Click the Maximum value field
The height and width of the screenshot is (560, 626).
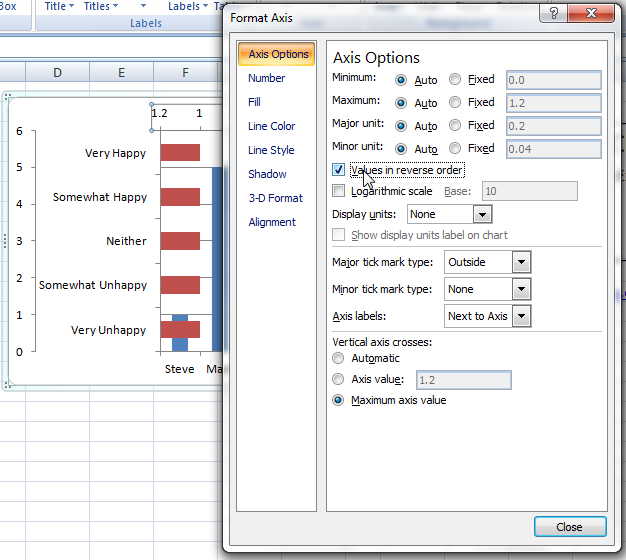(553, 103)
